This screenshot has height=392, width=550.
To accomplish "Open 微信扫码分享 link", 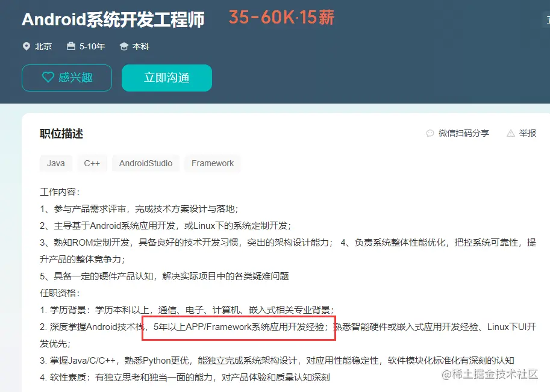I will pos(463,133).
